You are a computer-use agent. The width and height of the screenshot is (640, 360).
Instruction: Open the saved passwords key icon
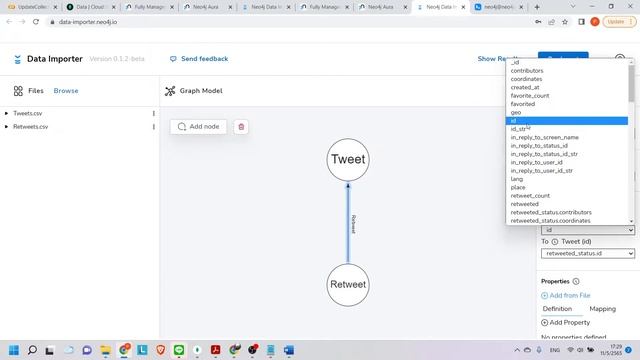538,22
